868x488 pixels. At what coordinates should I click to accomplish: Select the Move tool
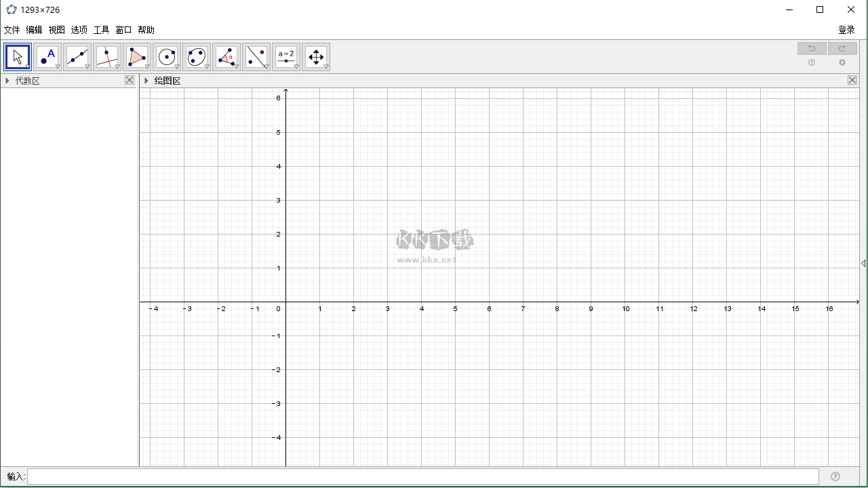tap(17, 56)
